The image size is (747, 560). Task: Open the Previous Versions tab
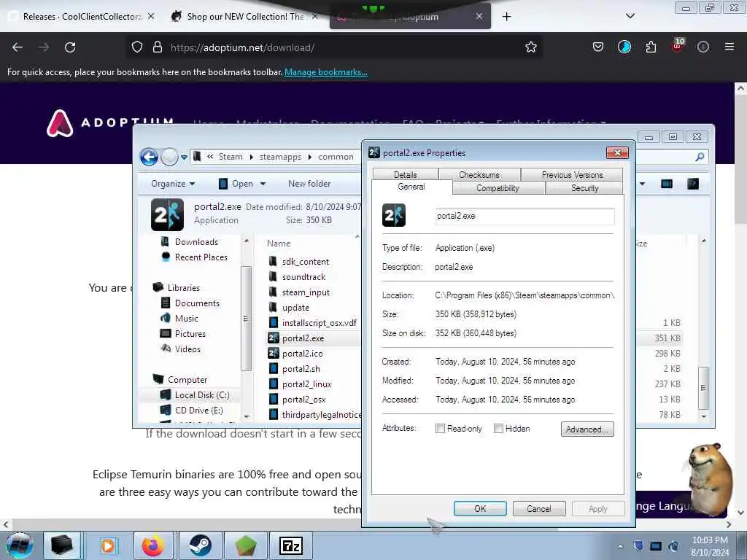(572, 175)
